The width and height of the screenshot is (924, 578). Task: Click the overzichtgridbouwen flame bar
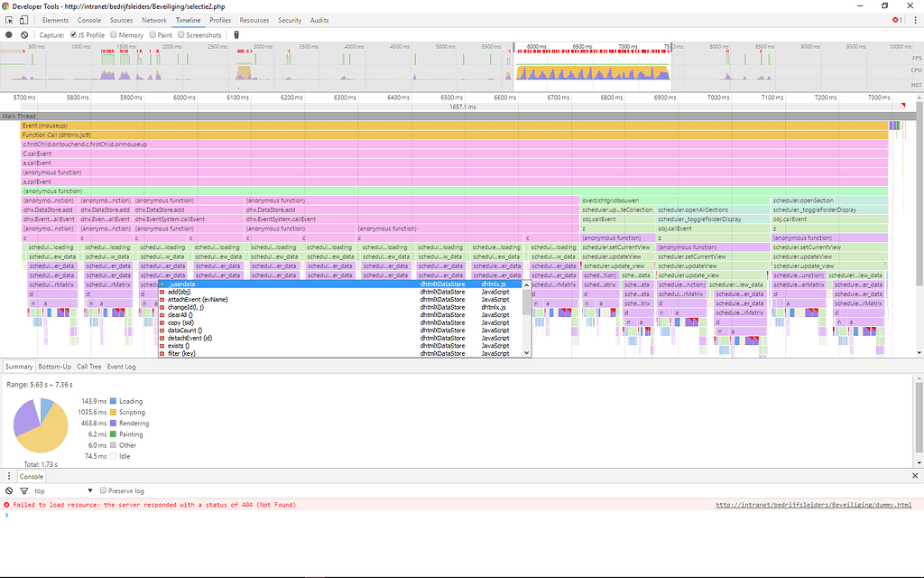click(675, 200)
